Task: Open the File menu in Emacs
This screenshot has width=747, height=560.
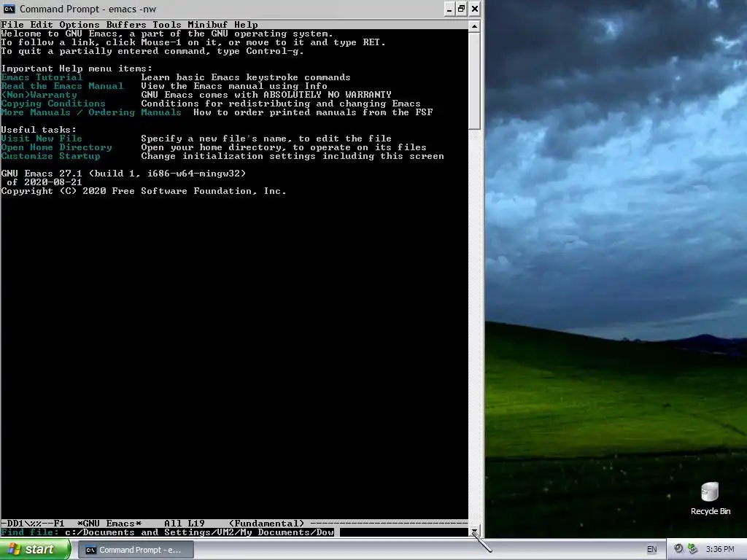Action: click(x=12, y=25)
